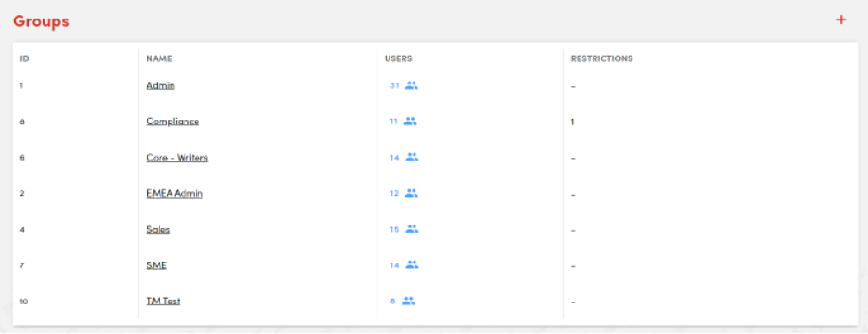Viewport: 868px width, 334px height.
Task: Open the Core - Writers group link
Action: point(177,158)
